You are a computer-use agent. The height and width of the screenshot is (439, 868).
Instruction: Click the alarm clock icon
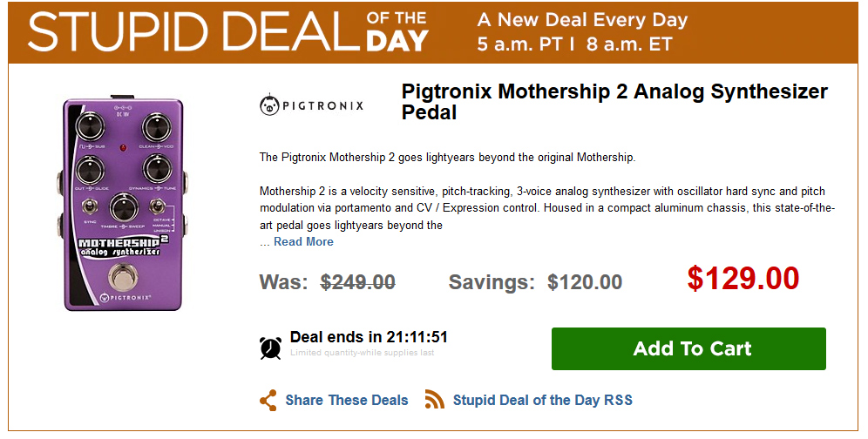270,347
